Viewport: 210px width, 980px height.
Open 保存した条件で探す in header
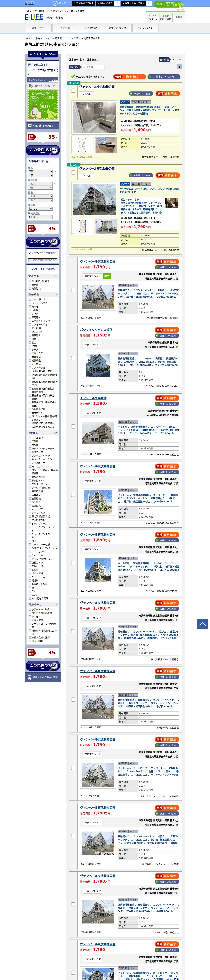[x=136, y=3]
